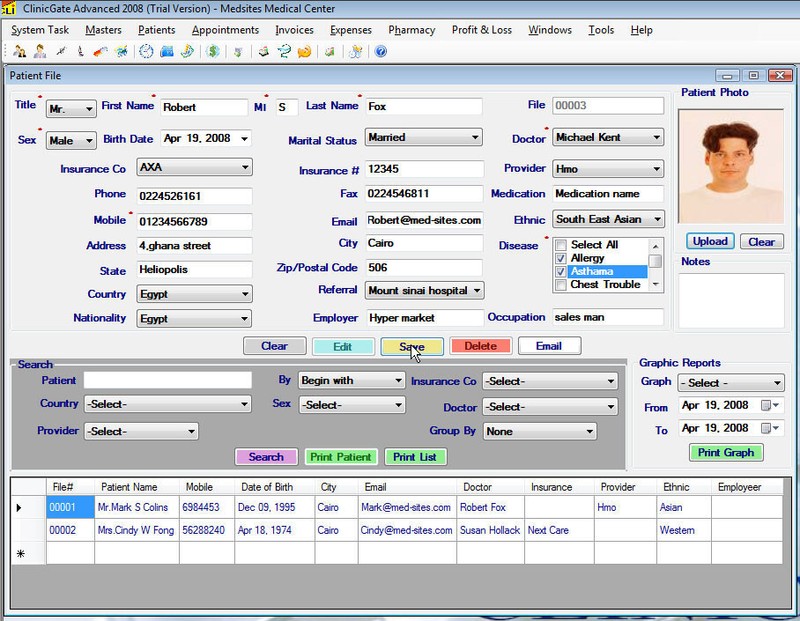Click the Upload photo button

[x=710, y=242]
